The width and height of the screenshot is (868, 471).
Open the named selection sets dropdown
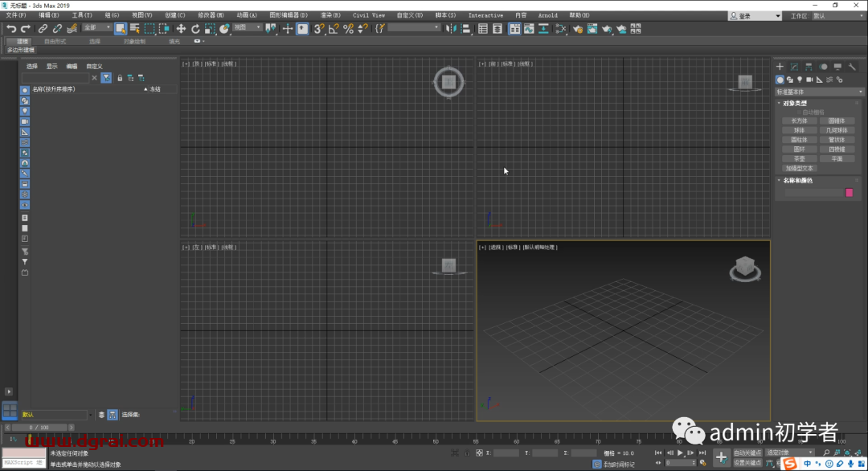pyautogui.click(x=414, y=27)
